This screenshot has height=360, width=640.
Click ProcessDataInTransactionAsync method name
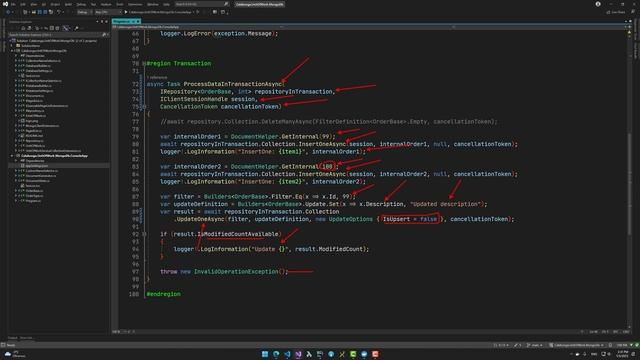point(233,84)
